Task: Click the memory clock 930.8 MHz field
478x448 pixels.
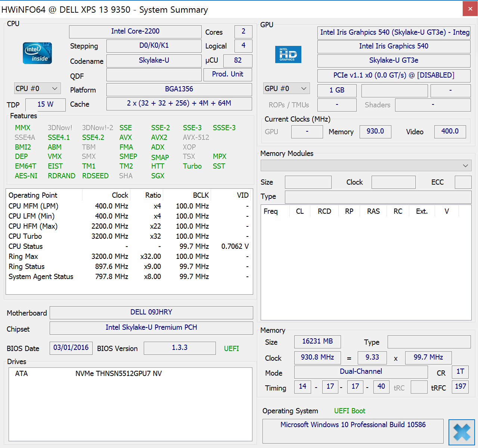Action: tap(317, 357)
